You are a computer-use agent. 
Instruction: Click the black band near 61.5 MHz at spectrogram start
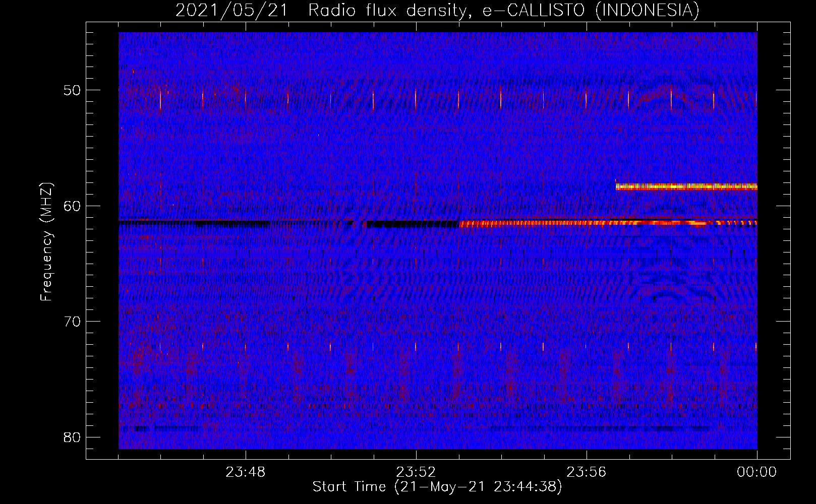tap(194, 223)
